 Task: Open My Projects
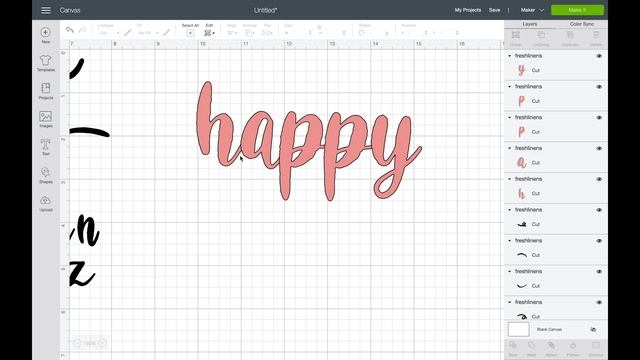tap(468, 10)
